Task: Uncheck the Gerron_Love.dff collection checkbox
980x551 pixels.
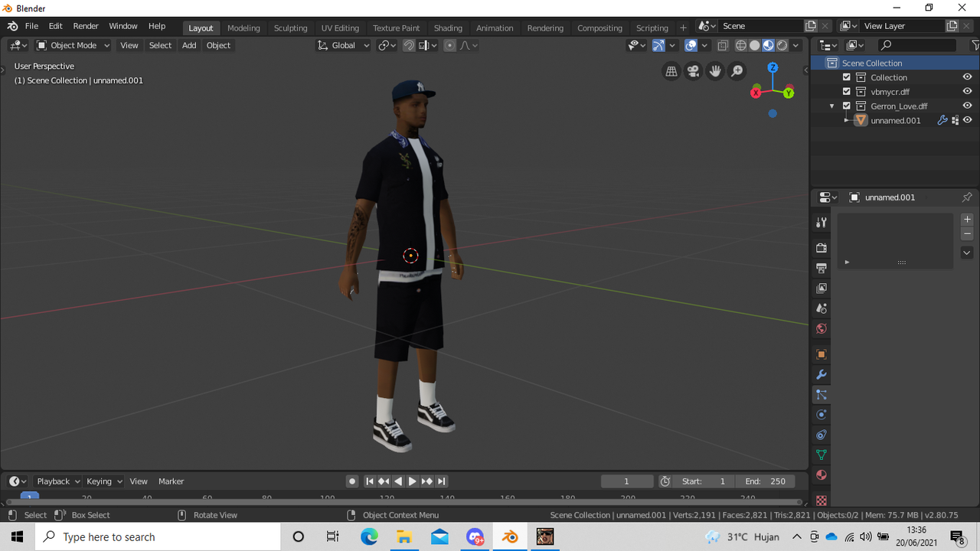Action: pyautogui.click(x=847, y=106)
